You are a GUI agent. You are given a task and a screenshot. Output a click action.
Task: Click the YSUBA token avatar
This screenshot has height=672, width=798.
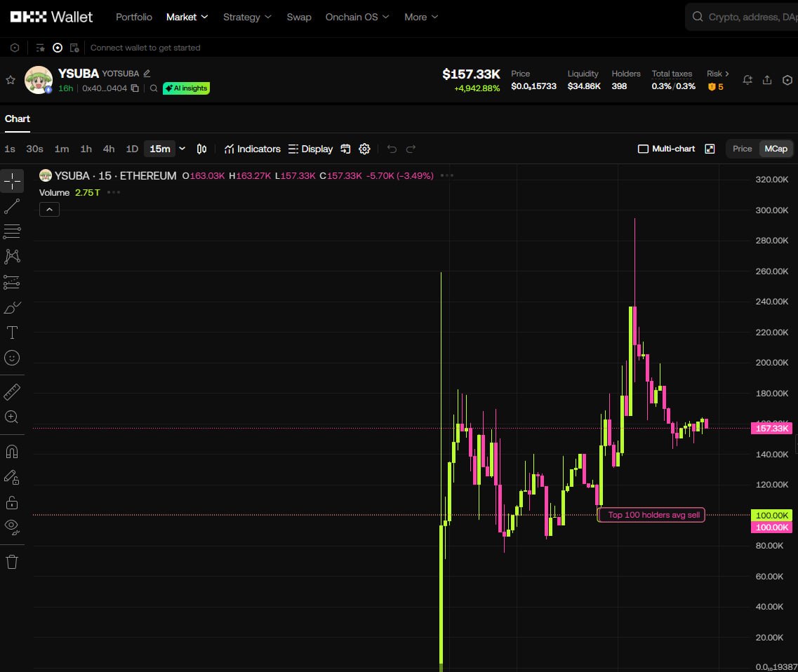(x=39, y=80)
